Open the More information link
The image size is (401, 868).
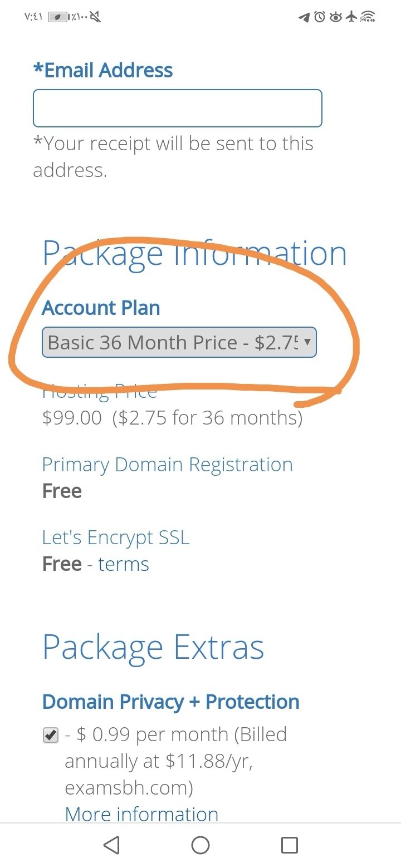pos(141,814)
